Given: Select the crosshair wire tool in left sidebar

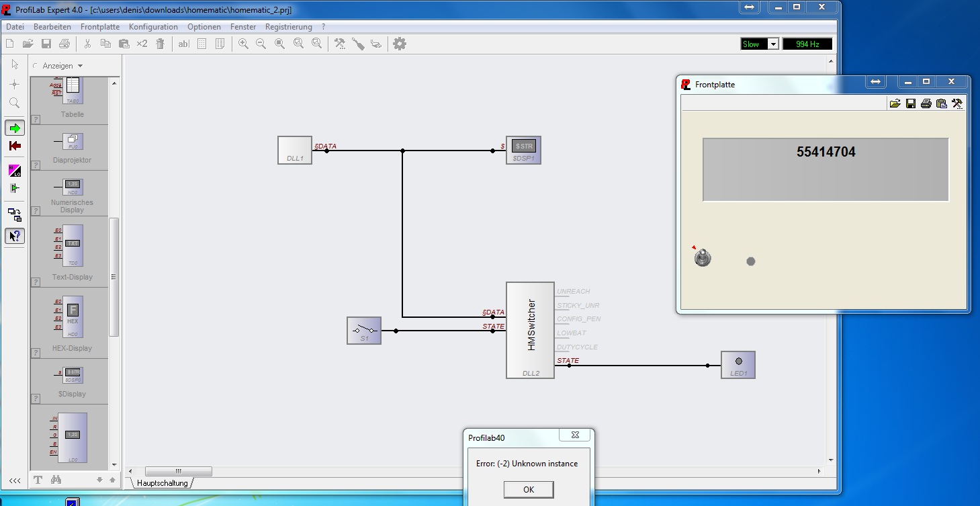Looking at the screenshot, I should pyautogui.click(x=15, y=84).
